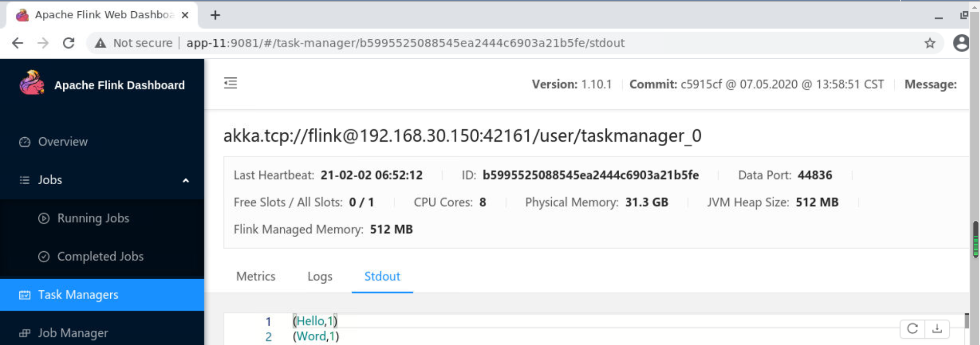The width and height of the screenshot is (980, 345).
Task: Click the task manager ID value
Action: tap(591, 175)
